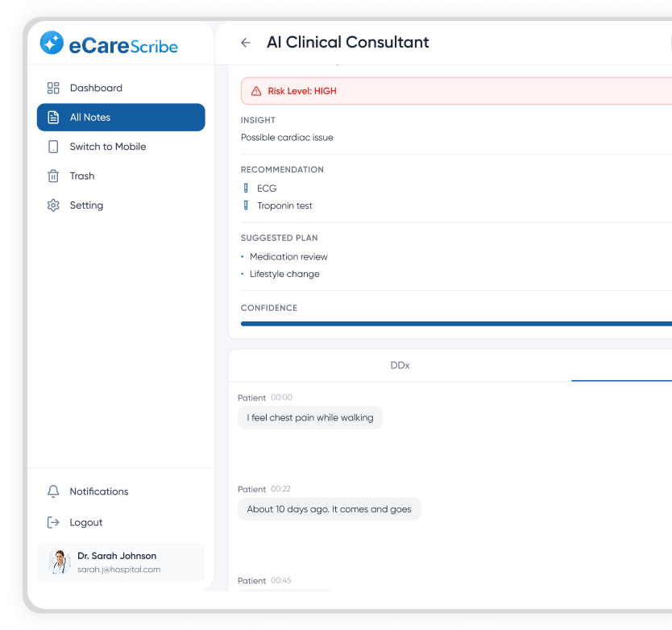Click the Switch to Mobile phone icon
672x630 pixels.
(x=53, y=147)
